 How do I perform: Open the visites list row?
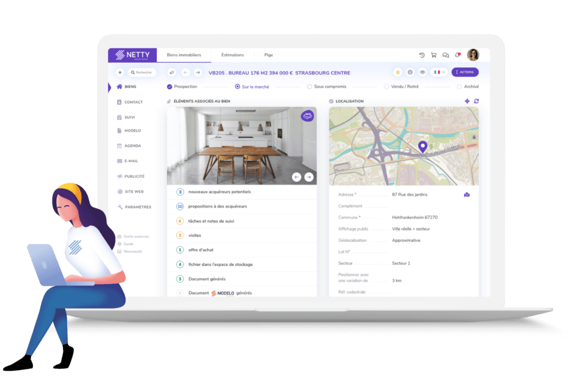coord(241,235)
